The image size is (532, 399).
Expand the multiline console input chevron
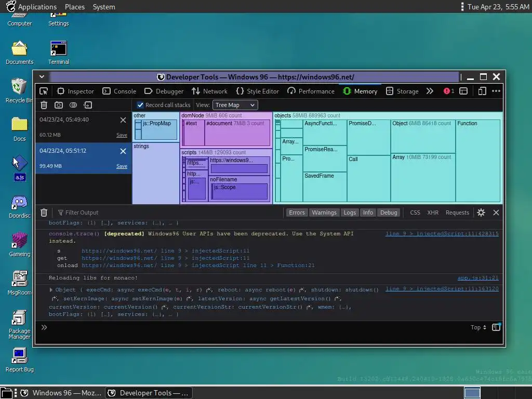coord(44,327)
